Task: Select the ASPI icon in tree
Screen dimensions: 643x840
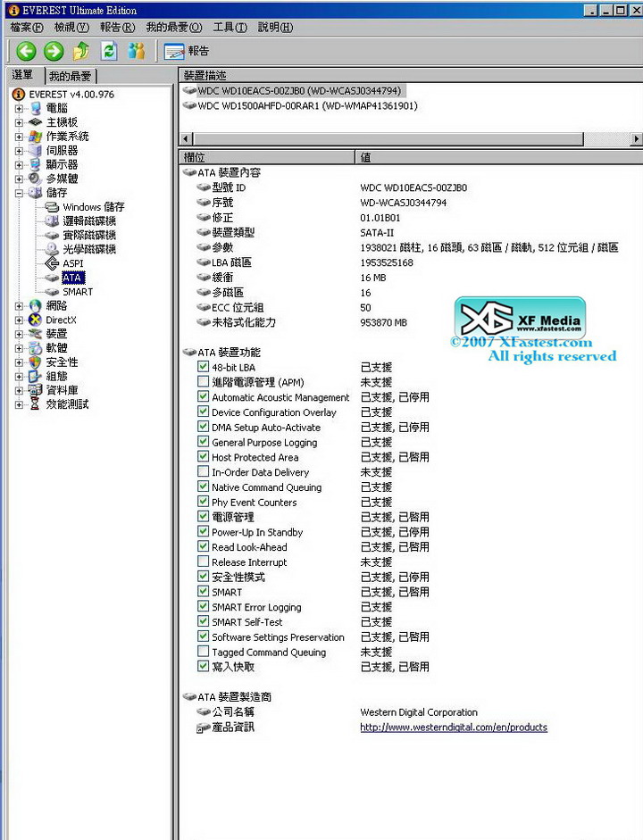Action: tap(52, 263)
